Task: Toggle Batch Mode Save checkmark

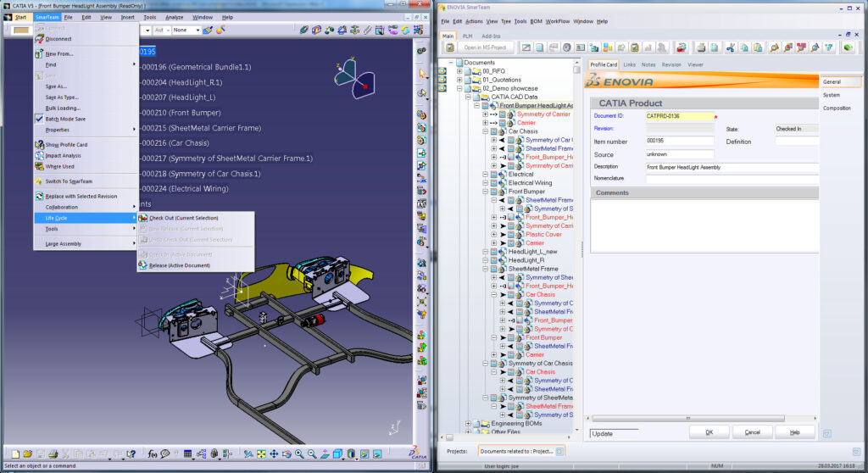Action: tap(39, 119)
